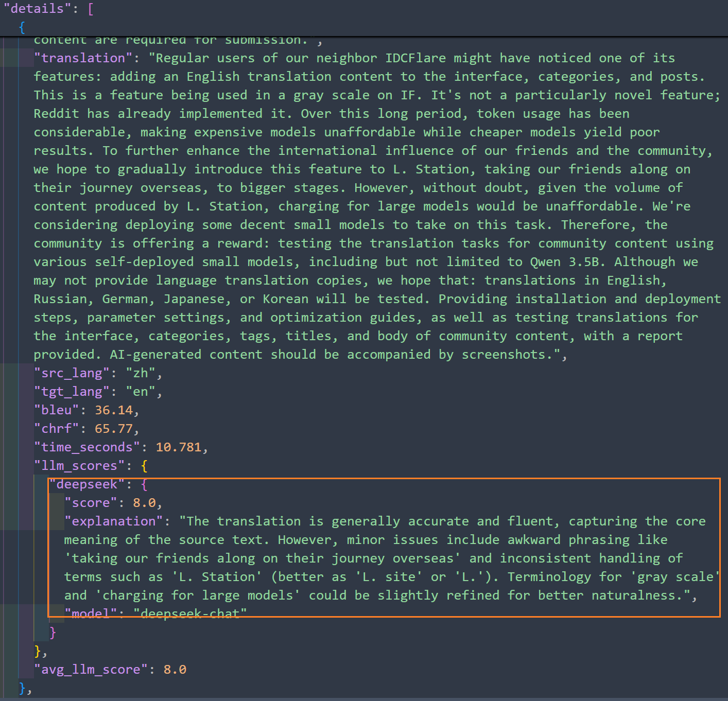
Task: Click the "llm_scores" key
Action: tap(79, 466)
